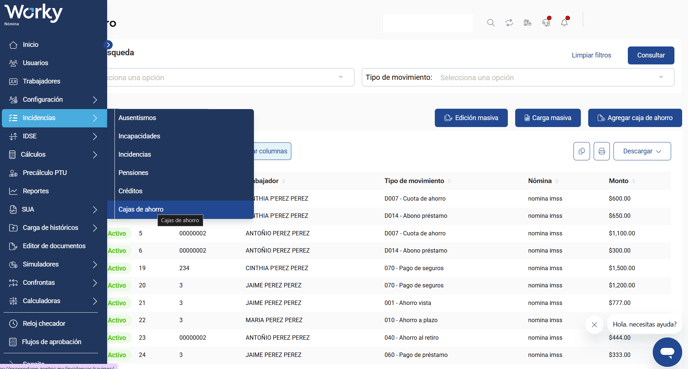Click the Limpiar filtros link
Image resolution: width=688 pixels, height=369 pixels.
(591, 55)
